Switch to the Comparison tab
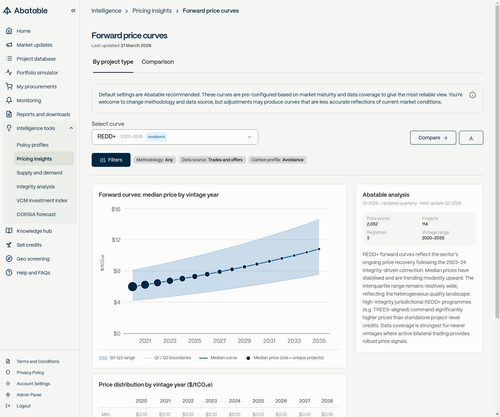The width and height of the screenshot is (500, 417). (x=158, y=62)
